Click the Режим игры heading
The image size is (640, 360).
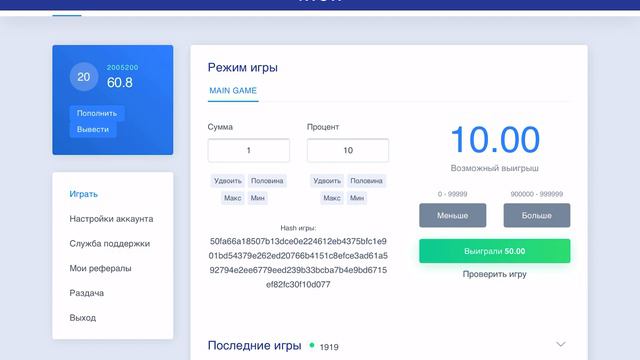tap(243, 67)
